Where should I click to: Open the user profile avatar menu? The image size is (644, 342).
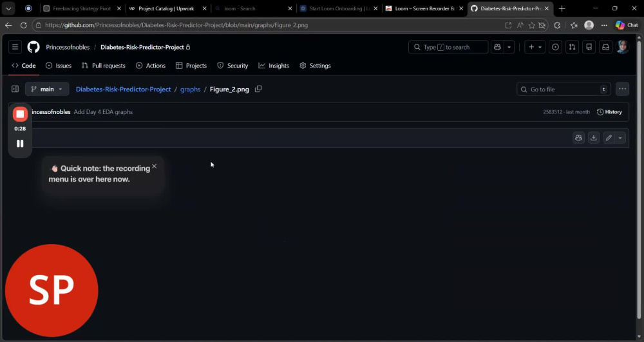point(623,47)
